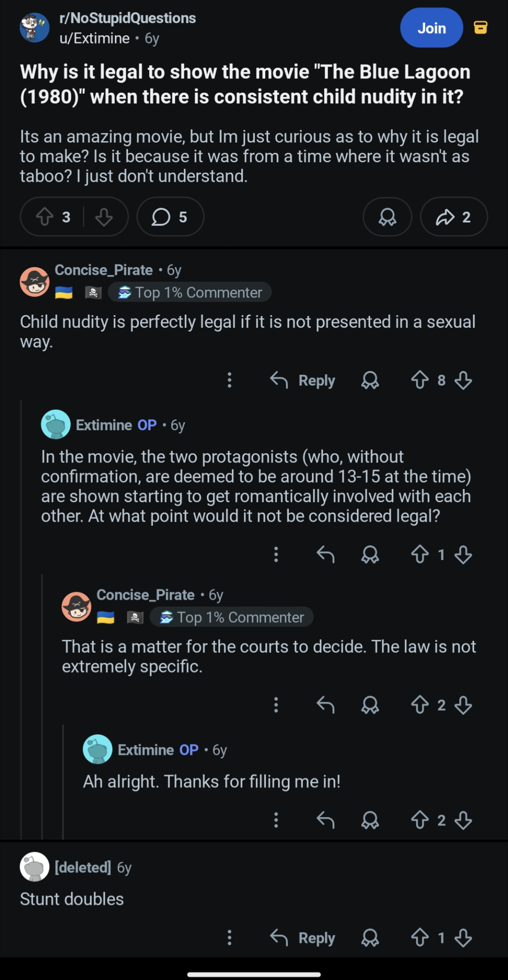
Task: Tap the archived post icon
Action: coord(481,27)
